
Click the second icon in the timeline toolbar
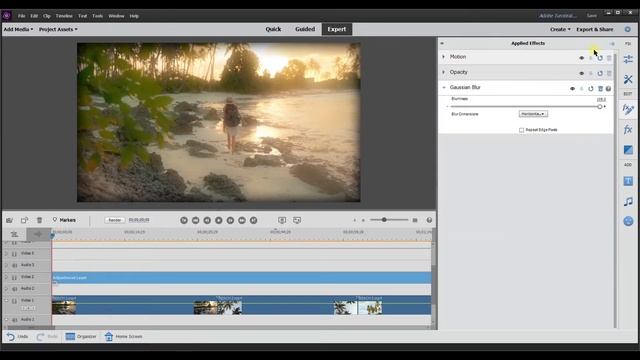(24, 220)
